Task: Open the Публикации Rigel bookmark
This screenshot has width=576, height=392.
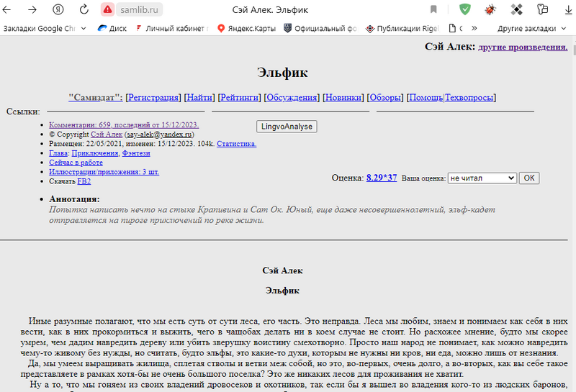Action: click(x=402, y=28)
